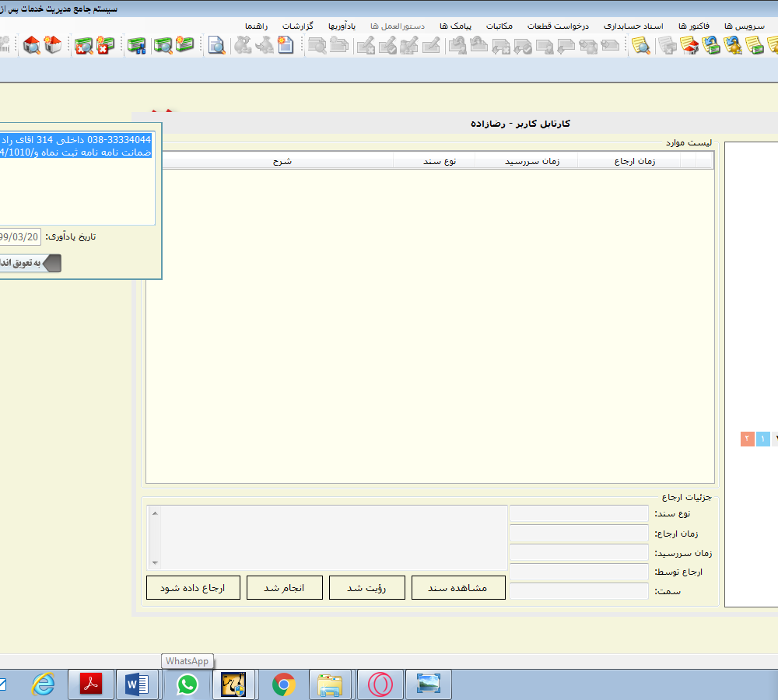Click the house with star new icon
Image resolution: width=778 pixels, height=700 pixels.
coord(53,45)
